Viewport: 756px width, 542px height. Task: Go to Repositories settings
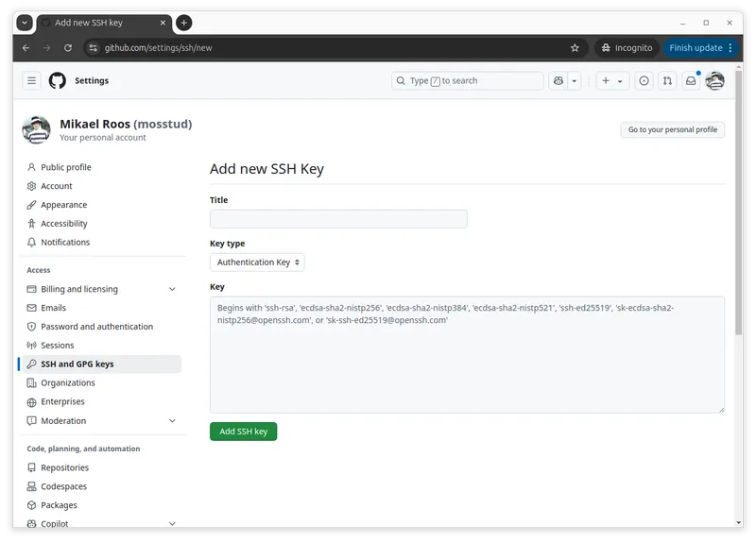(x=64, y=467)
